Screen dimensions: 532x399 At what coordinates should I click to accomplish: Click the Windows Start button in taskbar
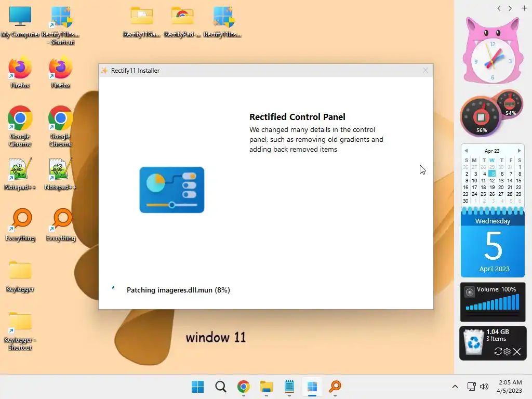click(197, 387)
